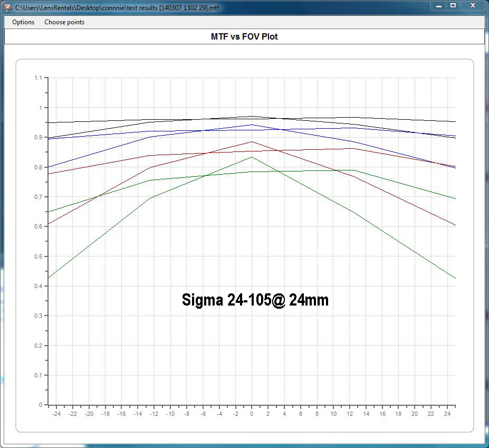Open the Options menu
This screenshot has height=448, width=489.
[23, 22]
